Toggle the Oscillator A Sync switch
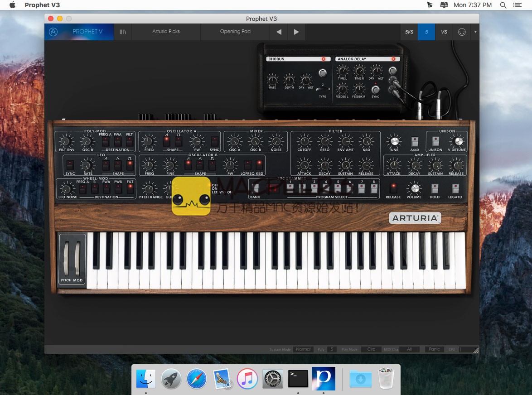532x395 pixels. click(214, 141)
